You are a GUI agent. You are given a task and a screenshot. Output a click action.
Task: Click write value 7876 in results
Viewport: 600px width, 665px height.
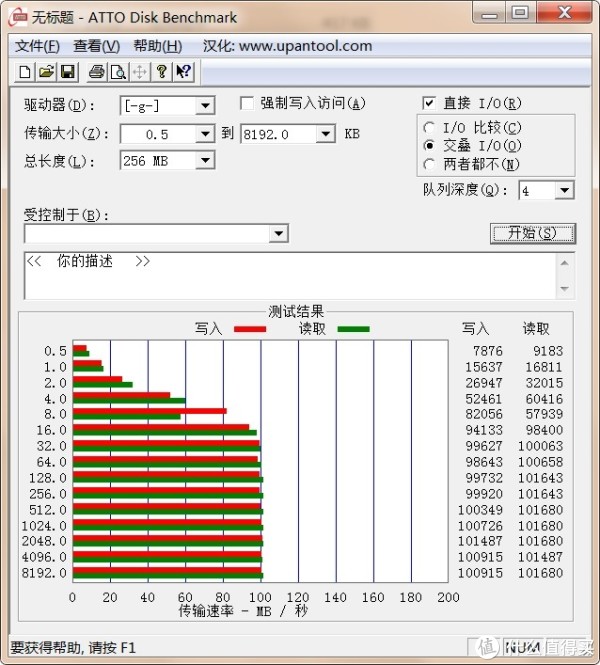[x=488, y=351]
